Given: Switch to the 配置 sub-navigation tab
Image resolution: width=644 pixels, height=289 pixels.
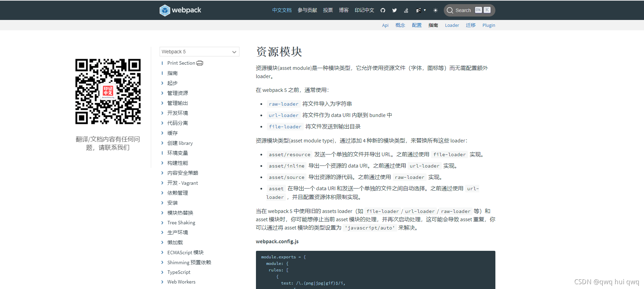Looking at the screenshot, I should (x=417, y=25).
